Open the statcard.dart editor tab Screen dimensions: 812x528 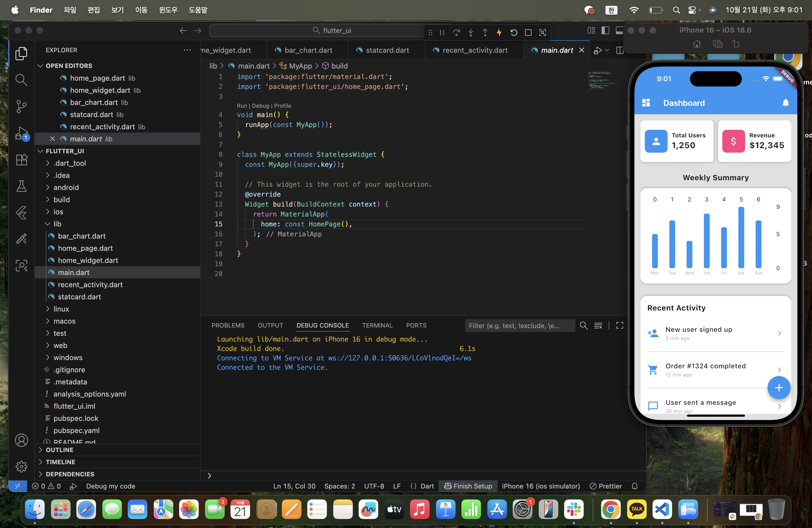[387, 50]
